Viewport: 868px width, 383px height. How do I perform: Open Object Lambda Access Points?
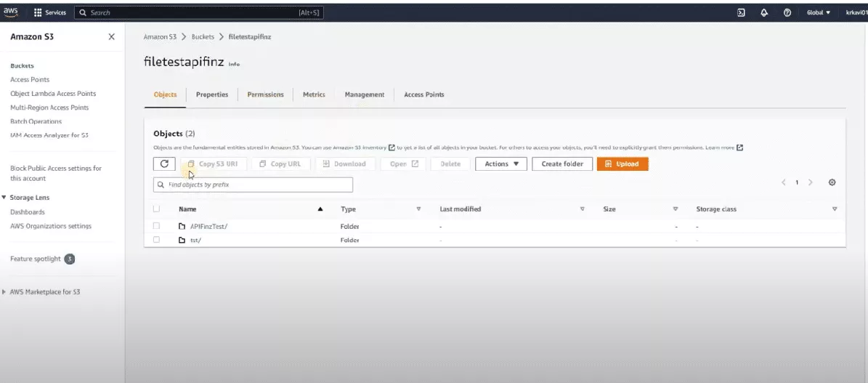pyautogui.click(x=53, y=94)
